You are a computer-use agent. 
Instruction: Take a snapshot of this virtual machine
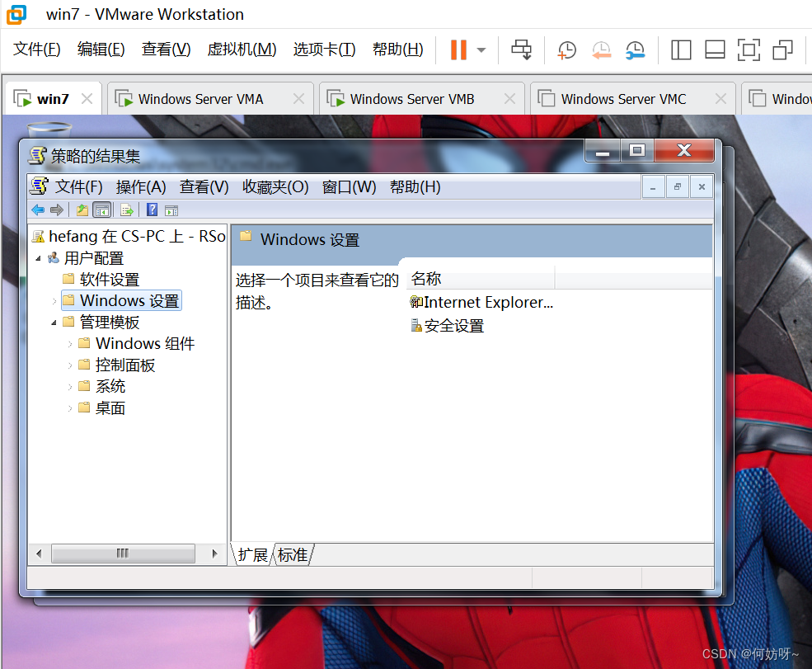click(566, 49)
